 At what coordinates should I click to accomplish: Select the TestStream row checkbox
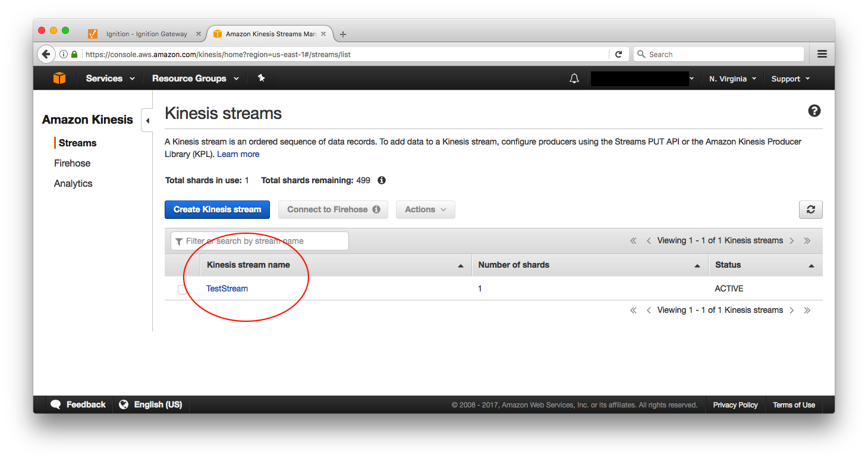pyautogui.click(x=183, y=290)
